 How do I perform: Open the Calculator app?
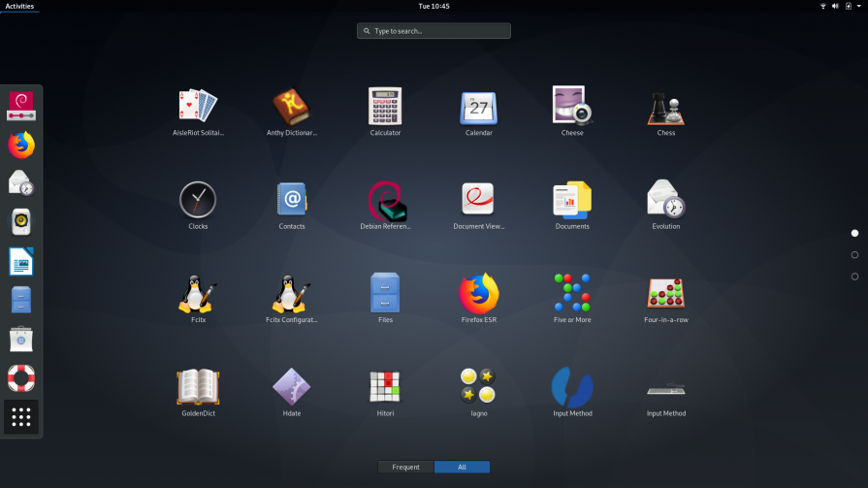385,111
